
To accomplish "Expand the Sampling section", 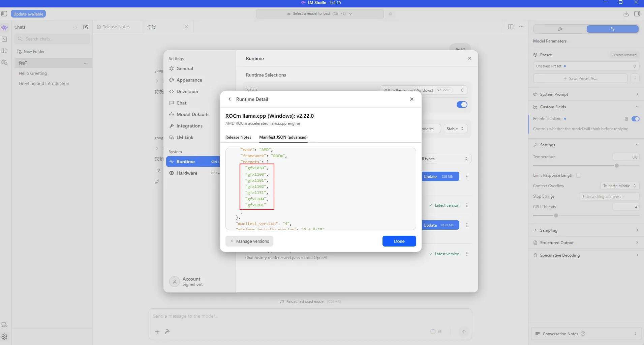I will tap(586, 230).
